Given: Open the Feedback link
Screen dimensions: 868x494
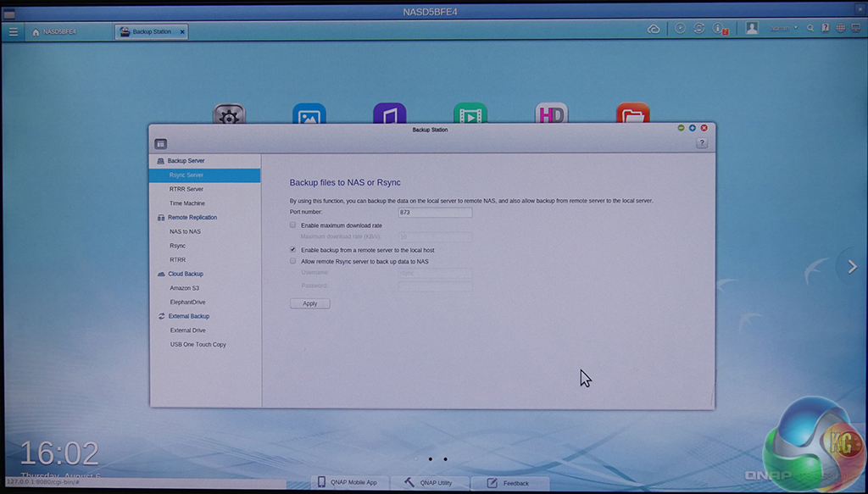Looking at the screenshot, I should pyautogui.click(x=509, y=483).
